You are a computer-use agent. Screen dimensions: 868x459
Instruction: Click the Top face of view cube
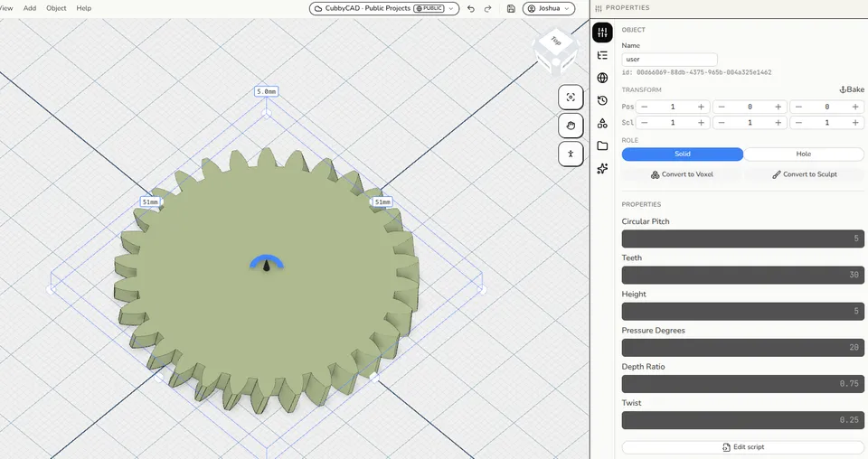tap(556, 42)
